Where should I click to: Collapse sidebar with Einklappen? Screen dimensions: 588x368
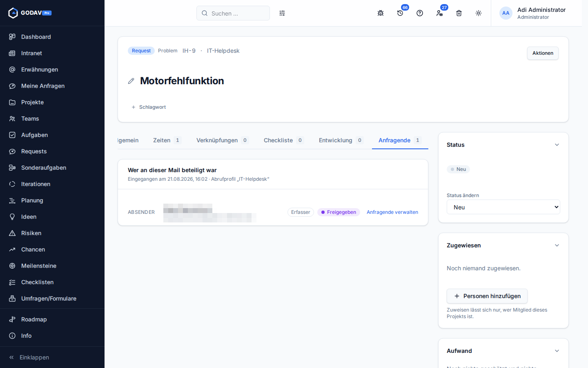(52, 357)
